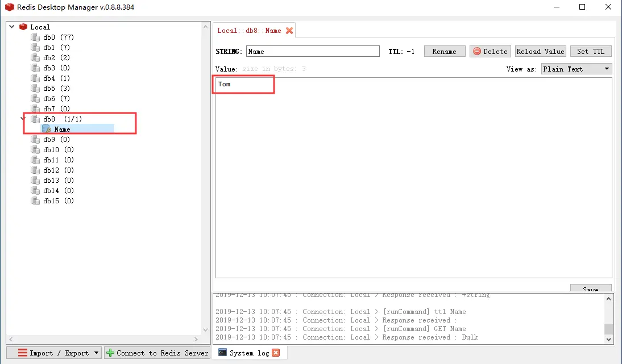Click the Reload Value button

pyautogui.click(x=540, y=52)
